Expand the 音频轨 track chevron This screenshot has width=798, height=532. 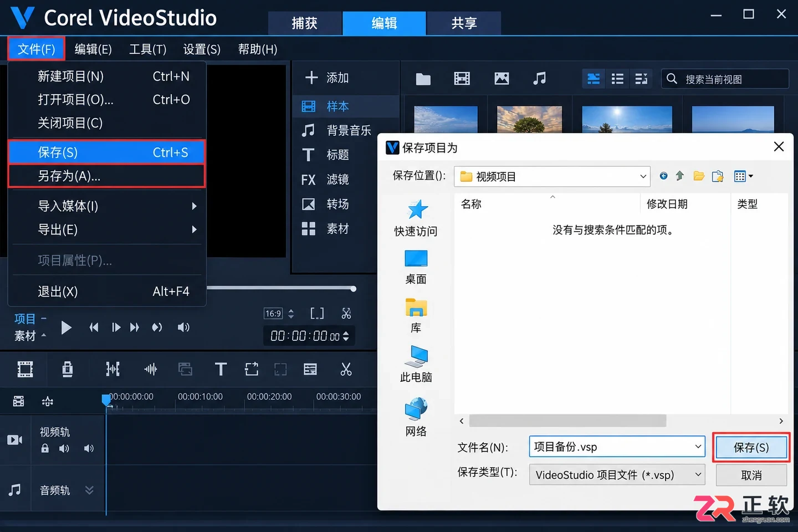click(x=89, y=490)
